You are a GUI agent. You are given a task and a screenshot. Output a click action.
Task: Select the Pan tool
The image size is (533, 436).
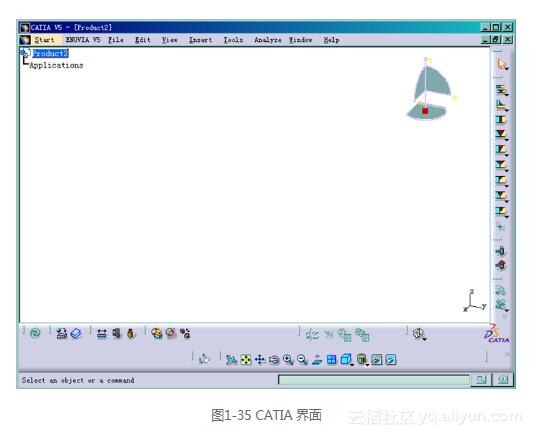point(260,360)
